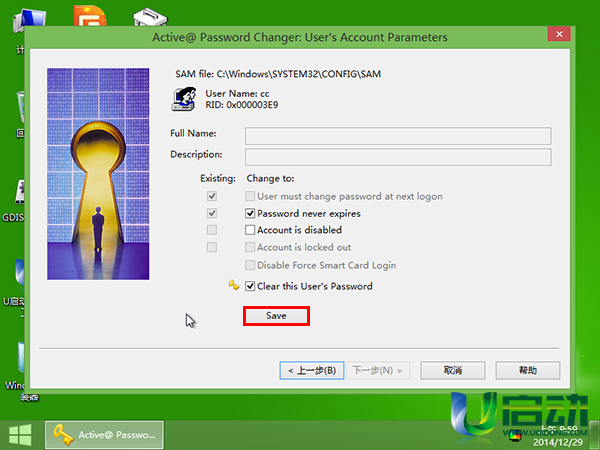Screen dimensions: 600x450
Task: Click the keyhole wizard image
Action: point(98,174)
